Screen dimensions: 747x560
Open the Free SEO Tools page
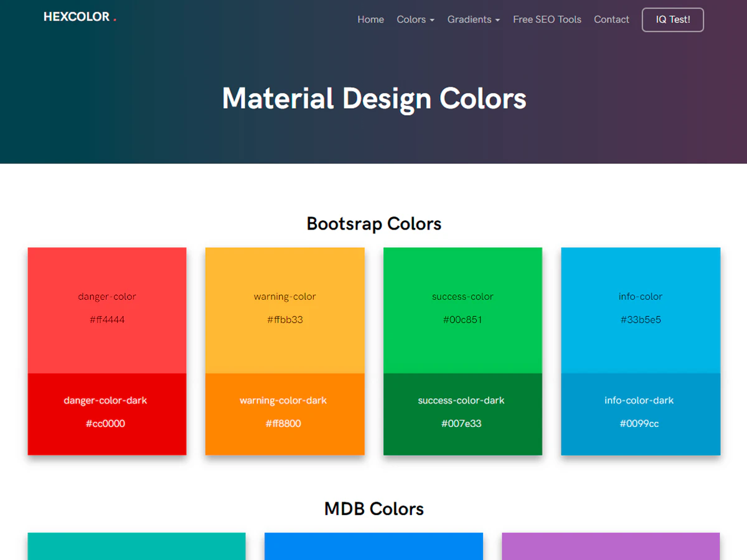coord(547,19)
